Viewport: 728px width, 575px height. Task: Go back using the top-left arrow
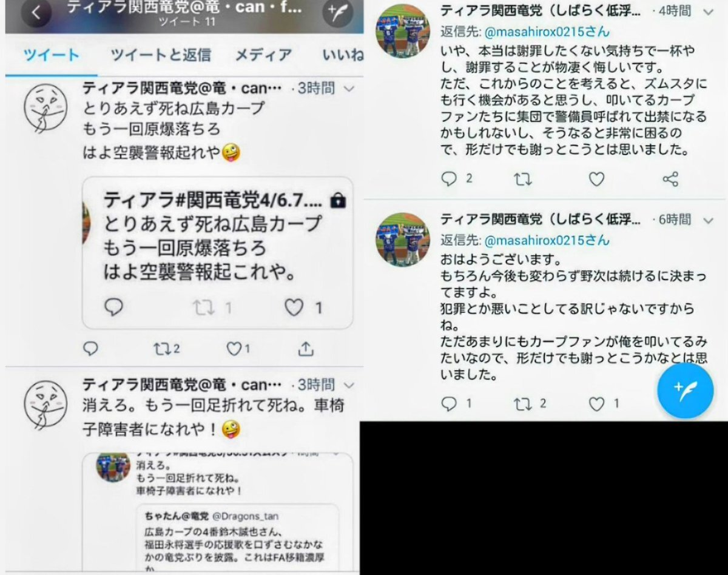36,13
